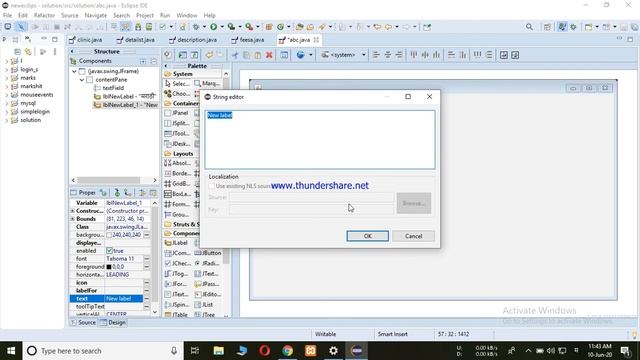Show events icon in Properties toolbar
The image size is (640, 360).
click(x=103, y=193)
